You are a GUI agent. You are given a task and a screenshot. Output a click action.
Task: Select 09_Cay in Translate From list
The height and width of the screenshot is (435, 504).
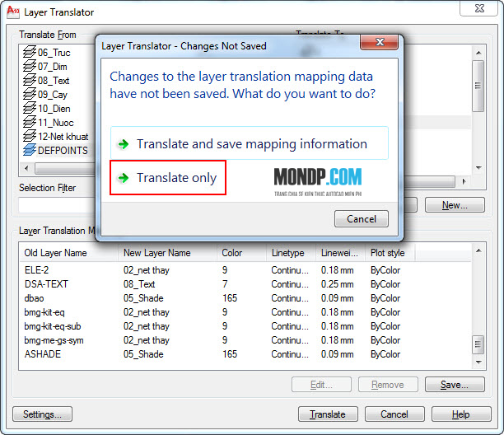pos(53,95)
